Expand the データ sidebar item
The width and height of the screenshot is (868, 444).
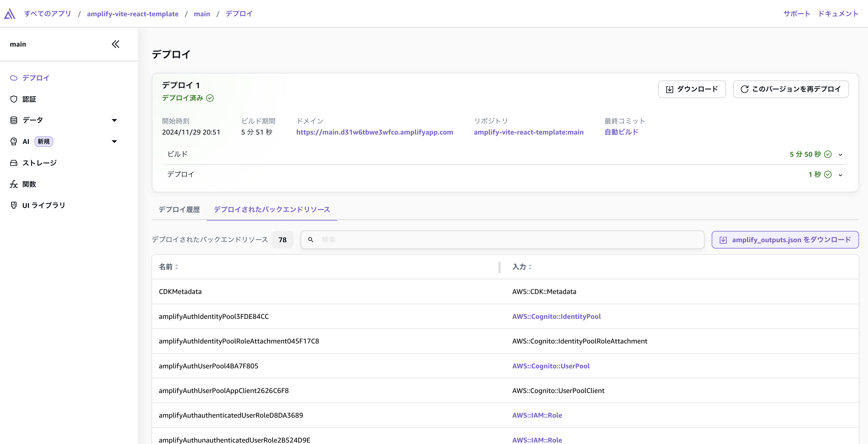point(115,120)
